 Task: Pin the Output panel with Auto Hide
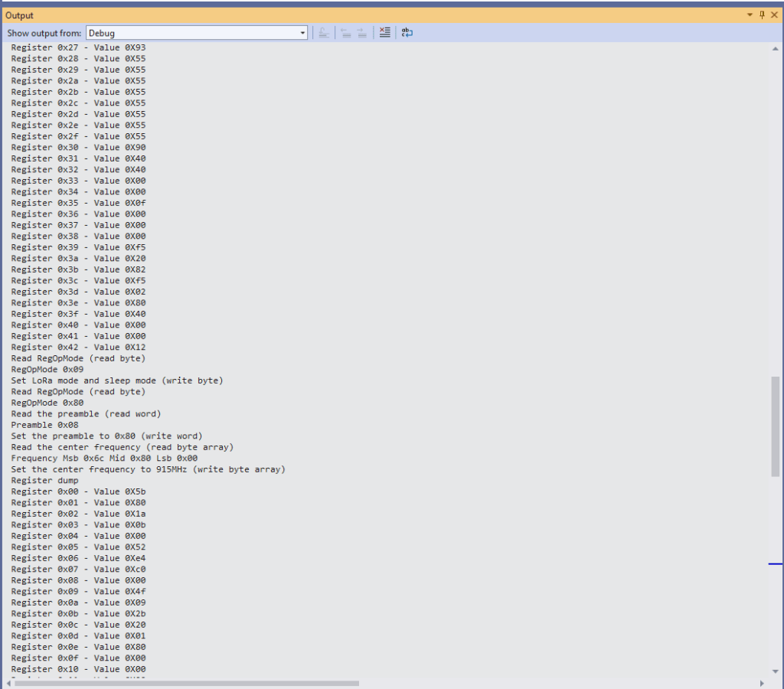click(x=762, y=15)
